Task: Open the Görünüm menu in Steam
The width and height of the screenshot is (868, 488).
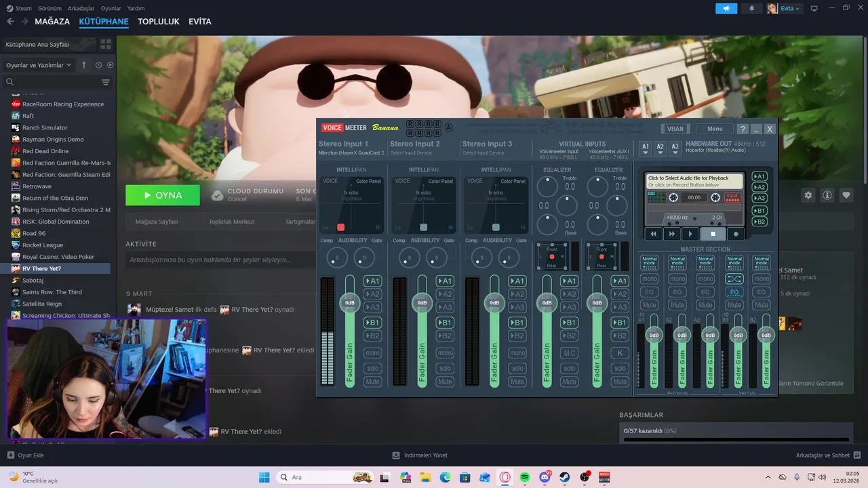Action: click(x=50, y=8)
